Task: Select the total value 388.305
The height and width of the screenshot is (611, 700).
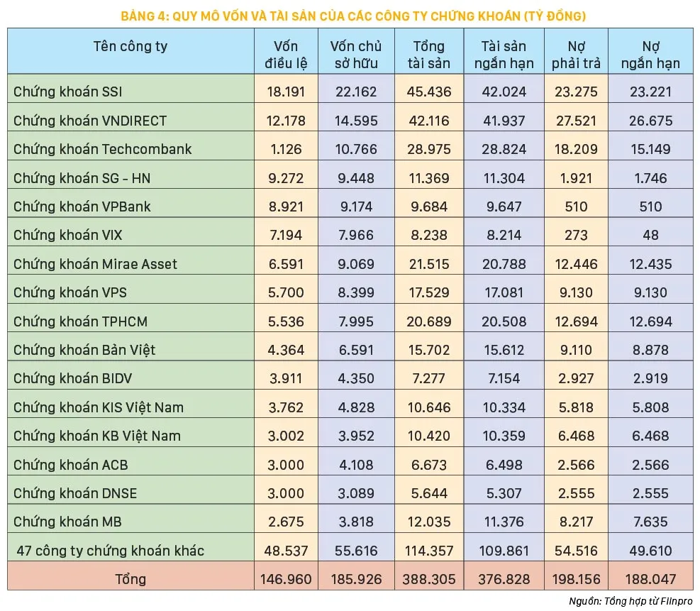Action: pyautogui.click(x=428, y=579)
